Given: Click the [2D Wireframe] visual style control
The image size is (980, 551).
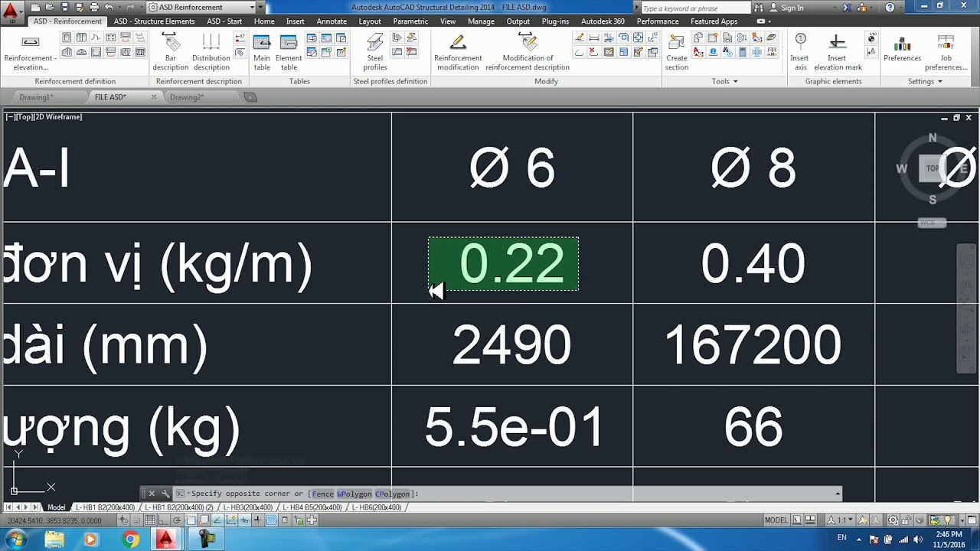Looking at the screenshot, I should point(57,117).
